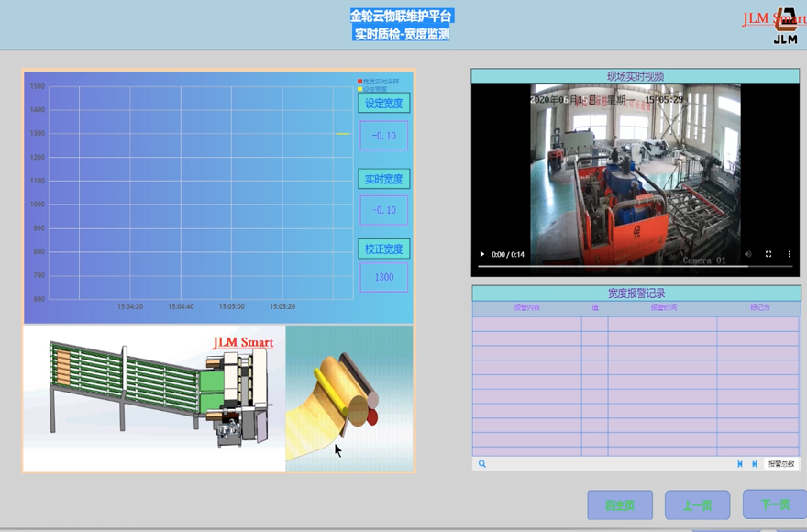Go to first page of alarm records
Image resolution: width=807 pixels, height=532 pixels.
coord(740,464)
